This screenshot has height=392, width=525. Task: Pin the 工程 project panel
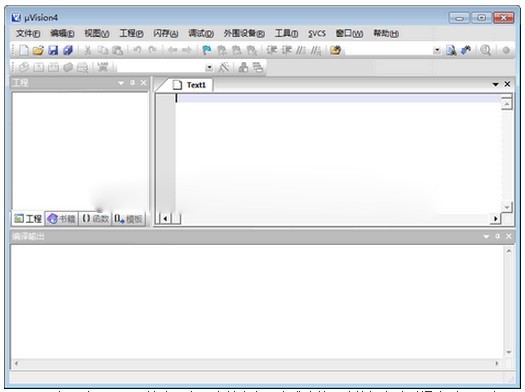(x=133, y=83)
